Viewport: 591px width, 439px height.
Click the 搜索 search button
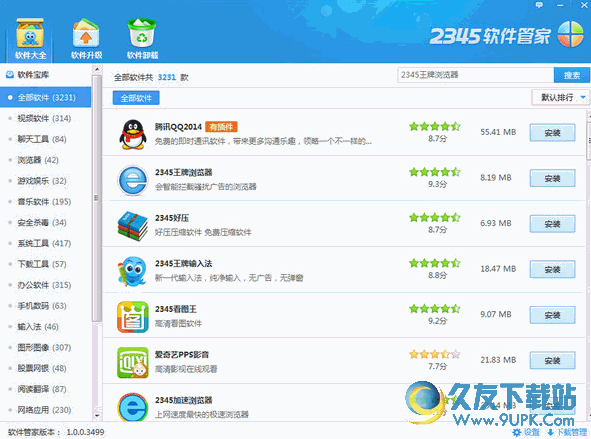[x=571, y=75]
